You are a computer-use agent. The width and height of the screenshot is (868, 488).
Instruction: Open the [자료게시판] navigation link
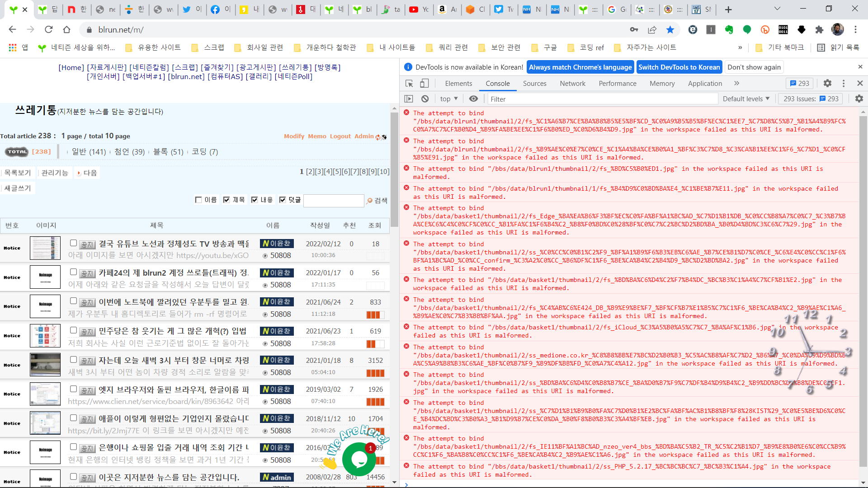coord(107,67)
